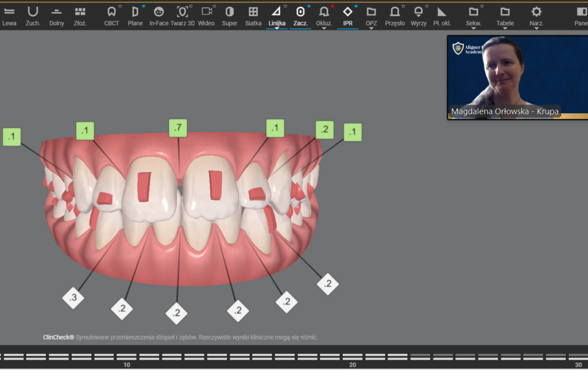Click the white .3 IPR diamond label
The height and width of the screenshot is (370, 588).
tap(73, 298)
